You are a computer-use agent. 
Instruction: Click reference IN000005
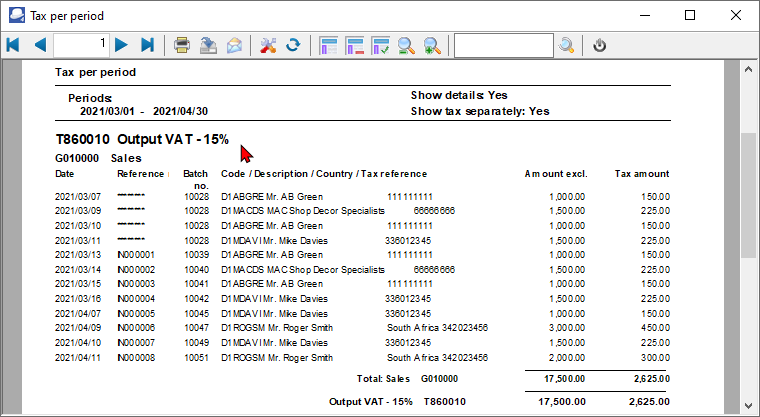click(x=136, y=314)
